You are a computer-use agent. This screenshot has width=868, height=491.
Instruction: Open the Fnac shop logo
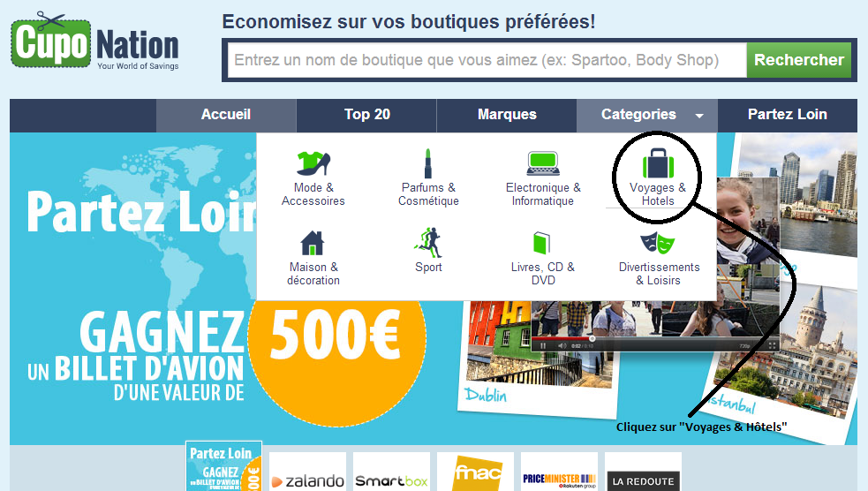click(x=476, y=472)
